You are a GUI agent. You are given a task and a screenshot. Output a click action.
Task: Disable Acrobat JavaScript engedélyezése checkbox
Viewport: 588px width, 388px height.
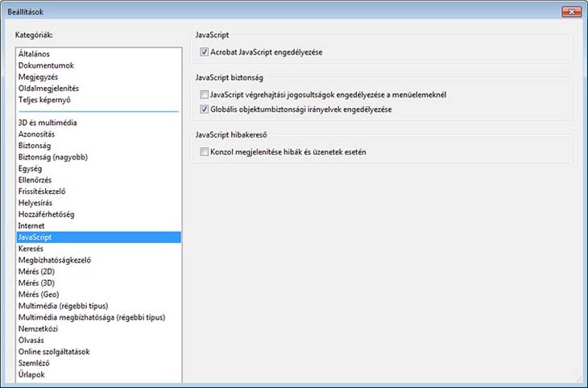pyautogui.click(x=204, y=52)
